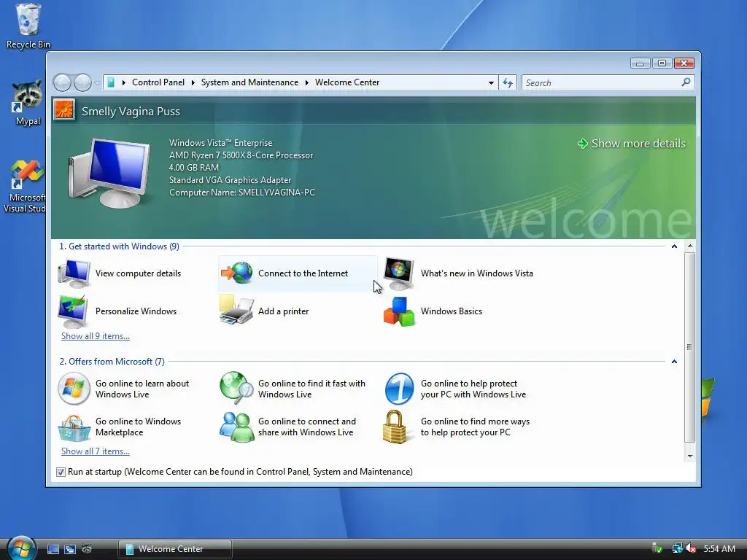Click the Offers from Microsoft heading
This screenshot has width=747, height=560.
[112, 362]
